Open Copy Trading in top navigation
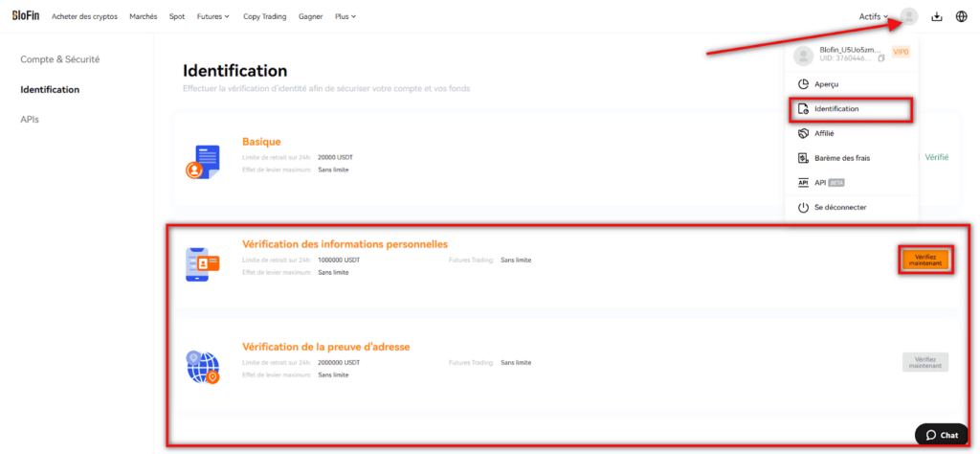980x454 pixels. 265,16
